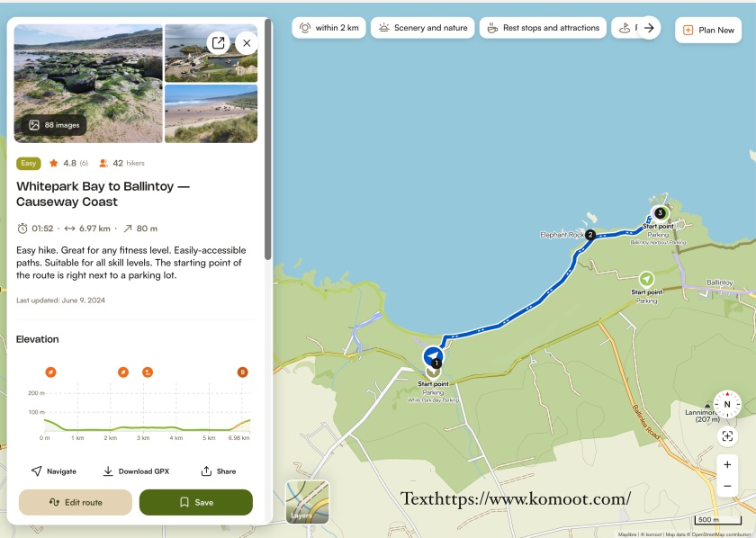Select waypoint 2 near Elephant Rock

click(x=590, y=235)
